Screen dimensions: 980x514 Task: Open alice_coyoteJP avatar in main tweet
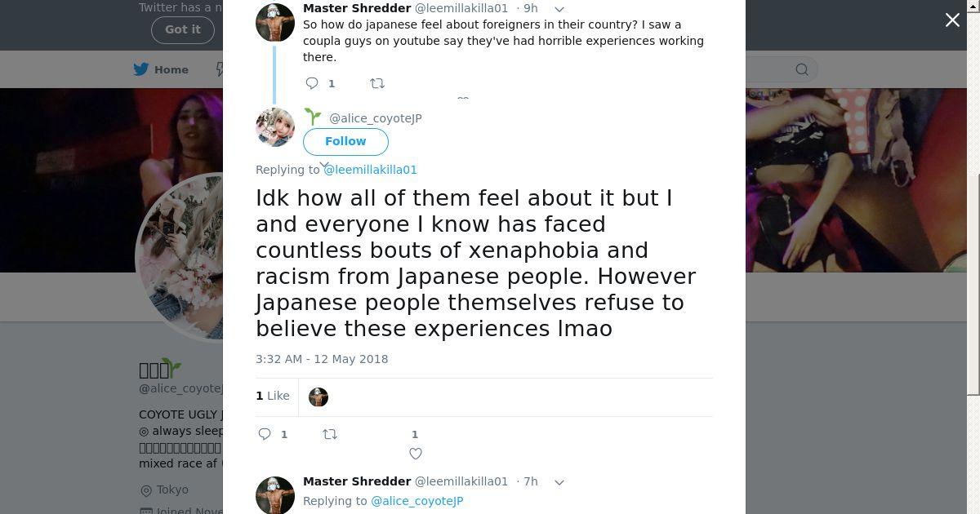coord(275,127)
